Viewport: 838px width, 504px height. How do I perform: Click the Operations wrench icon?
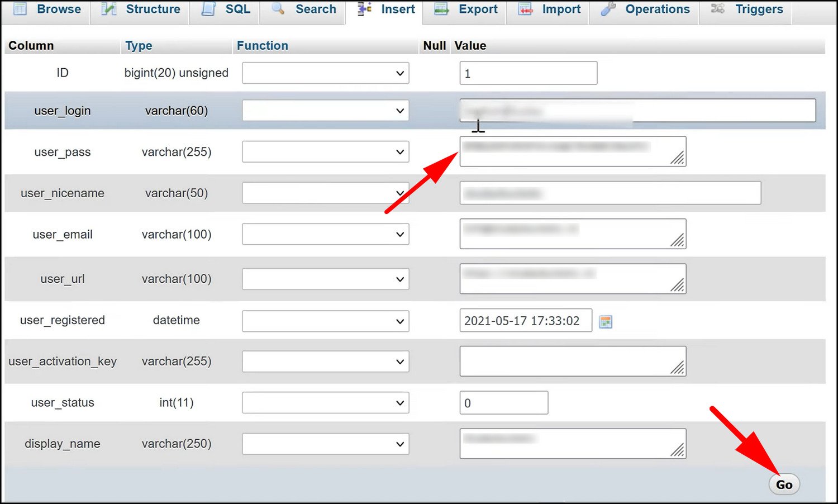(x=608, y=9)
